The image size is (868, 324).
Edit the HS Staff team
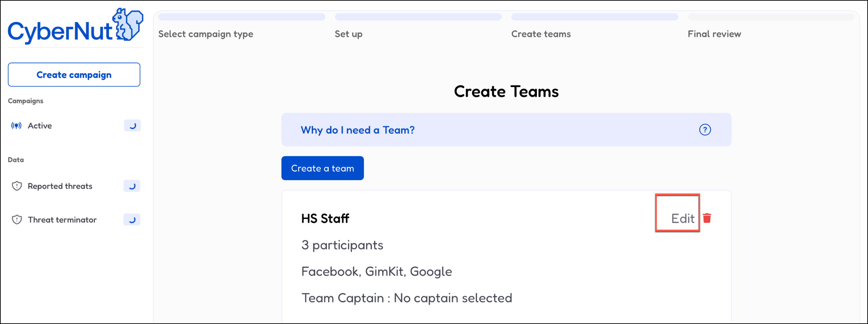682,218
